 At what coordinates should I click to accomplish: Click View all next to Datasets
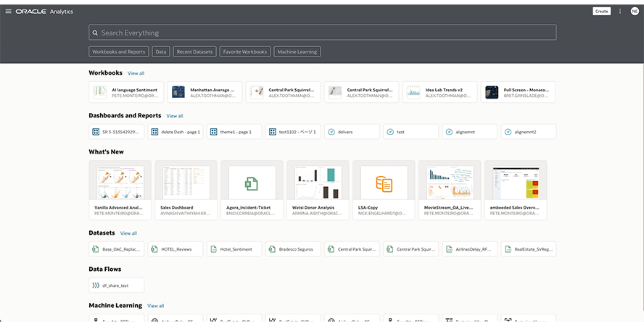tap(128, 233)
